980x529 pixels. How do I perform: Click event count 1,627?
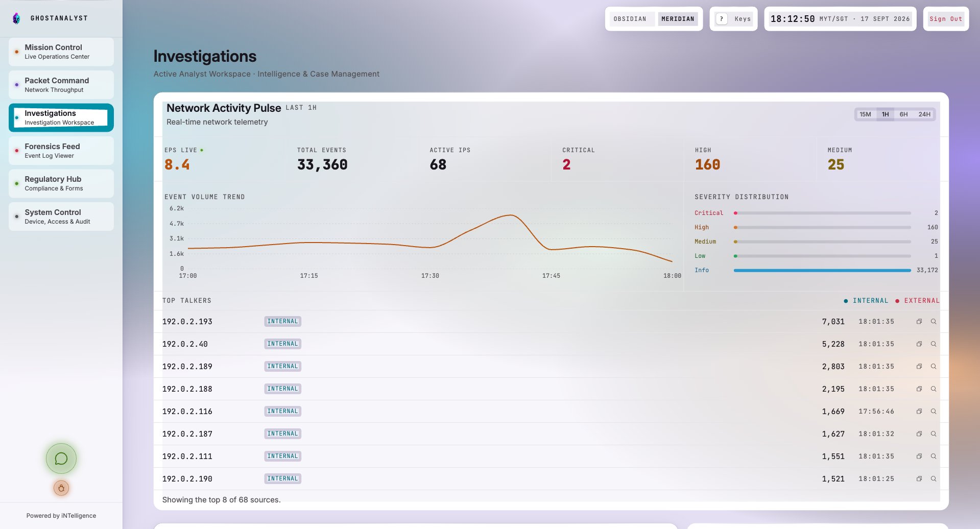pyautogui.click(x=833, y=434)
